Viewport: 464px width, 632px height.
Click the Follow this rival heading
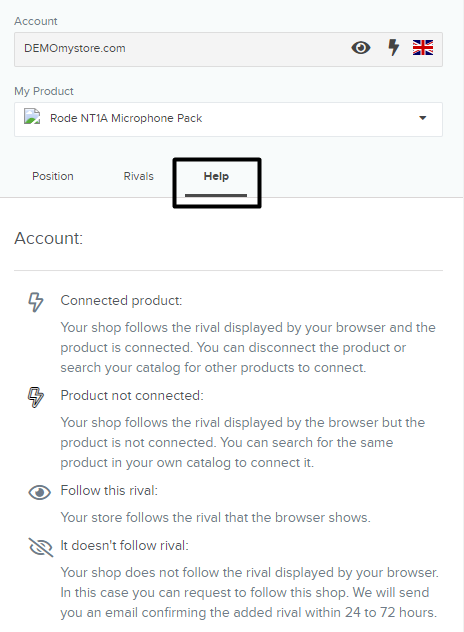(109, 491)
